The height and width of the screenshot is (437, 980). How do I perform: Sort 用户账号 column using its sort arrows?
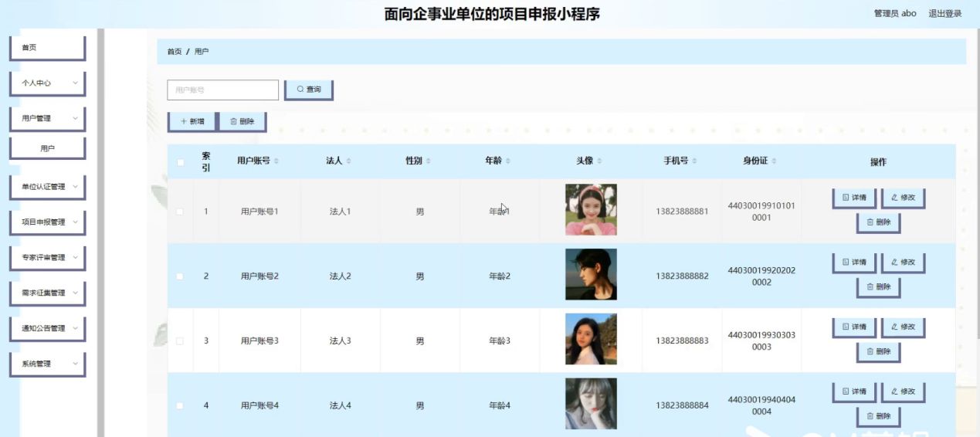pyautogui.click(x=276, y=161)
